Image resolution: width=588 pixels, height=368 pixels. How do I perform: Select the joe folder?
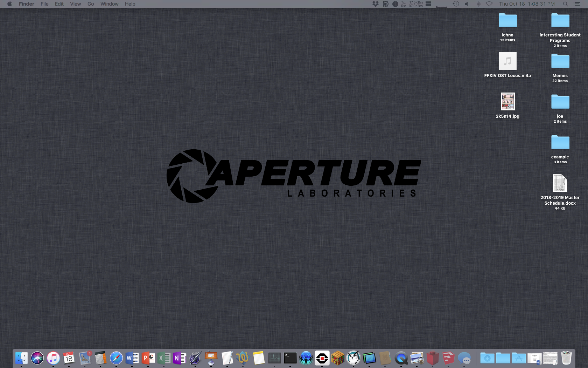(560, 102)
